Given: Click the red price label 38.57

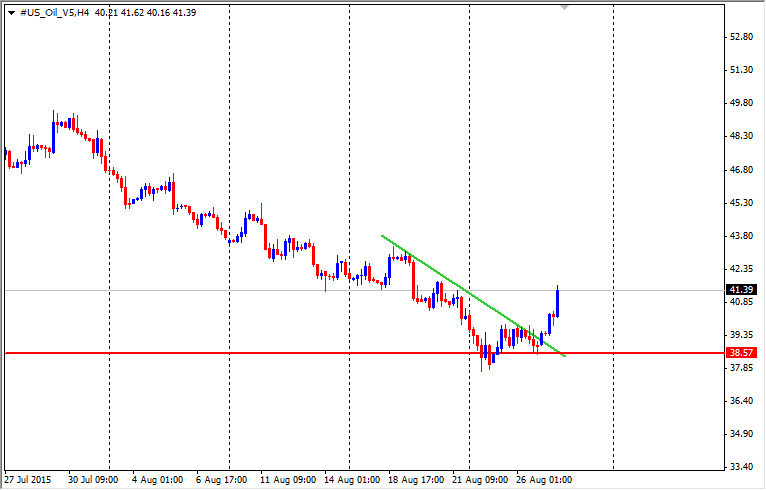Looking at the screenshot, I should pyautogui.click(x=741, y=352).
